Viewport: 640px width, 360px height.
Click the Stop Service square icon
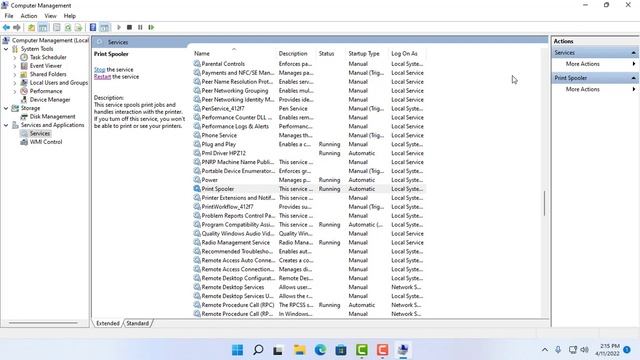point(129,27)
